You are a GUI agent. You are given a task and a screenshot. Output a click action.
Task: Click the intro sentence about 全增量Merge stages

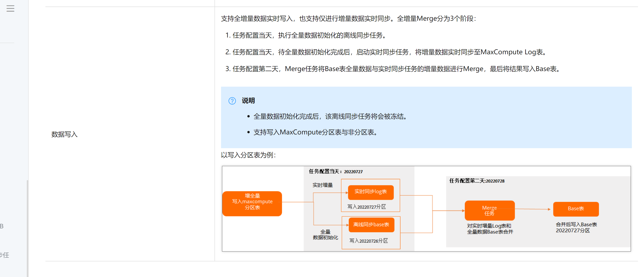point(349,18)
